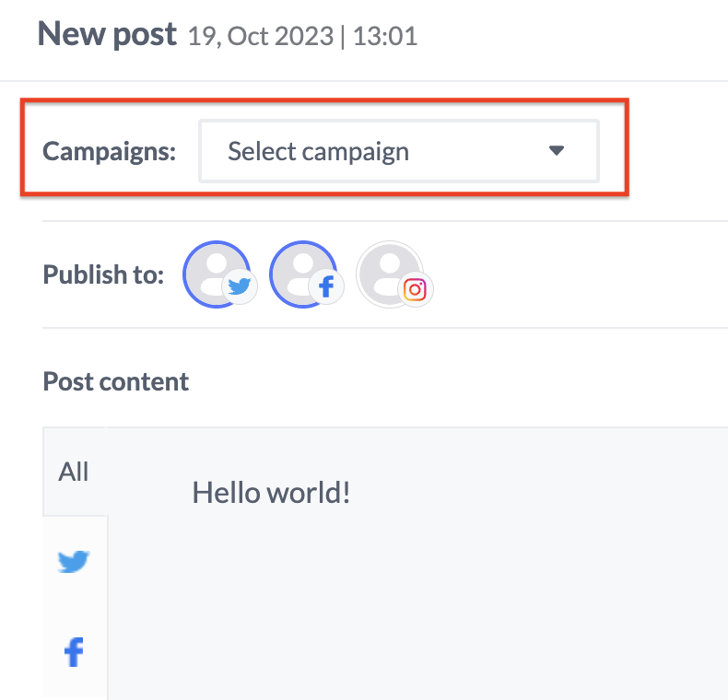Viewport: 728px width, 700px height.
Task: Open the Facebook tab in content sidebar
Action: click(74, 653)
